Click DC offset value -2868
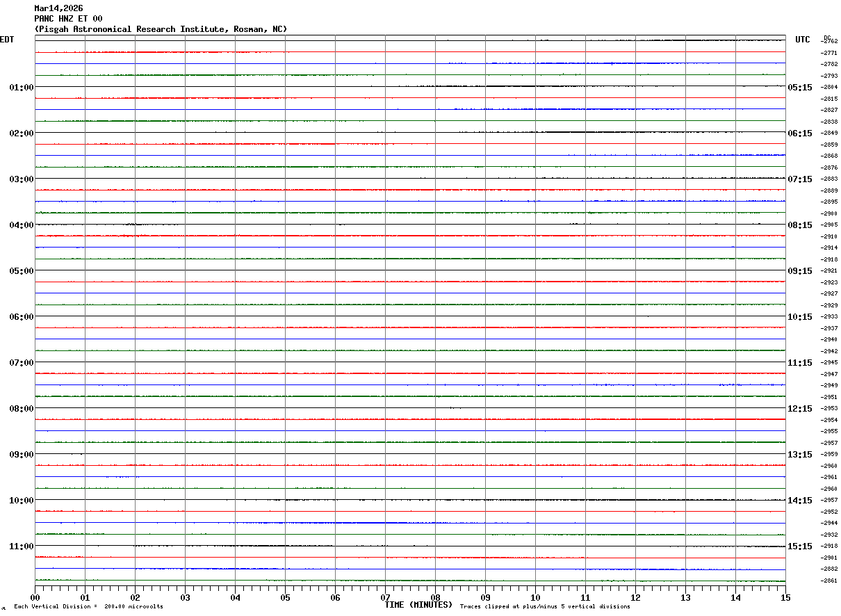The height and width of the screenshot is (616, 841). 829,156
